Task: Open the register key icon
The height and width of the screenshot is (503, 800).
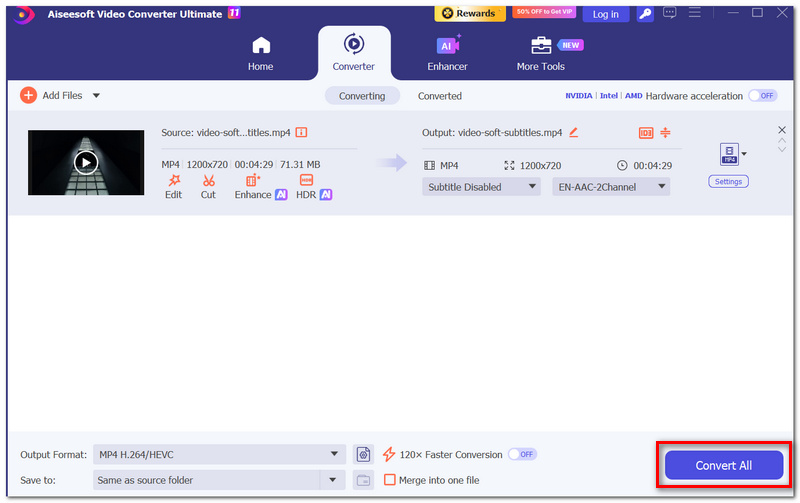Action: pyautogui.click(x=645, y=14)
